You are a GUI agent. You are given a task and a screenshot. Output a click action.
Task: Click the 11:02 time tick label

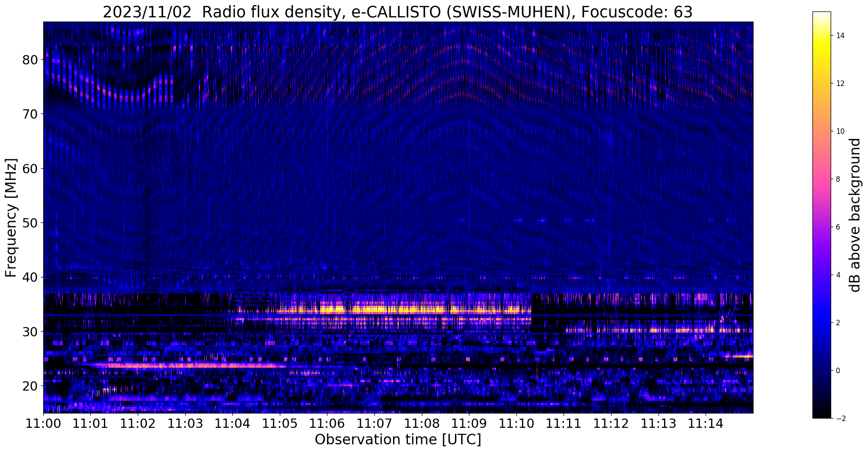click(x=138, y=423)
